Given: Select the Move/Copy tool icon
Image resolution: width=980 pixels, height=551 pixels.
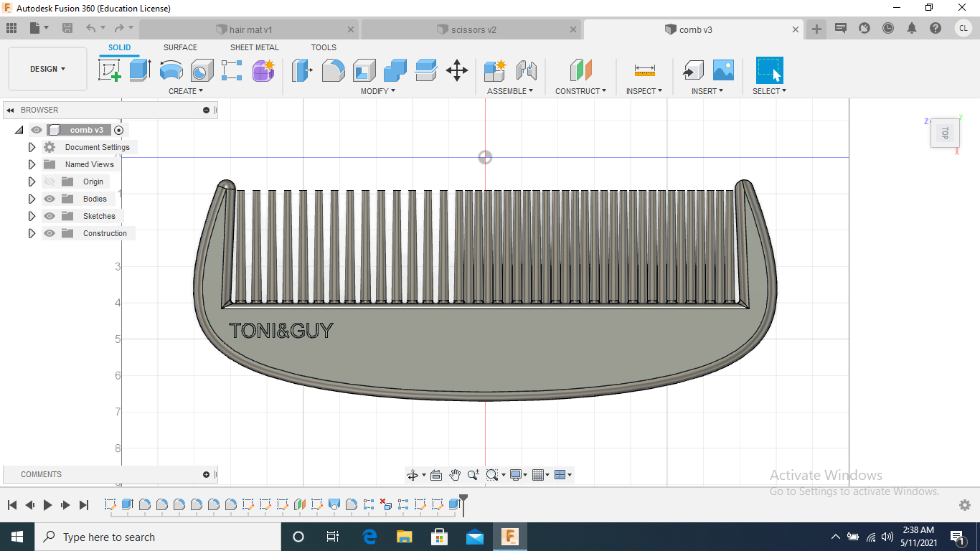Looking at the screenshot, I should [457, 70].
